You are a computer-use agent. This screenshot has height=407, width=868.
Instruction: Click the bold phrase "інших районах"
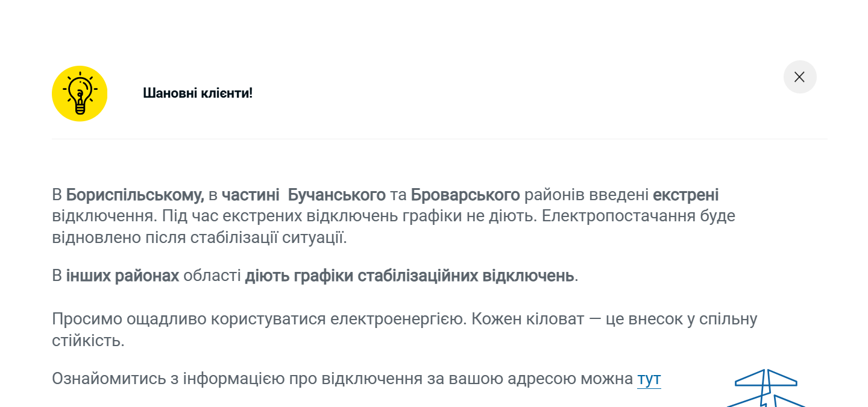click(x=122, y=276)
